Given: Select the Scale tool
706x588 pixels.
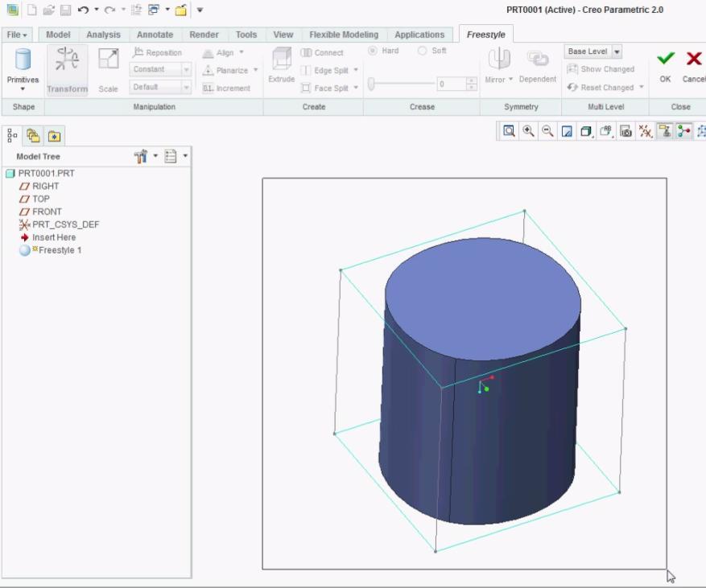Looking at the screenshot, I should point(108,70).
